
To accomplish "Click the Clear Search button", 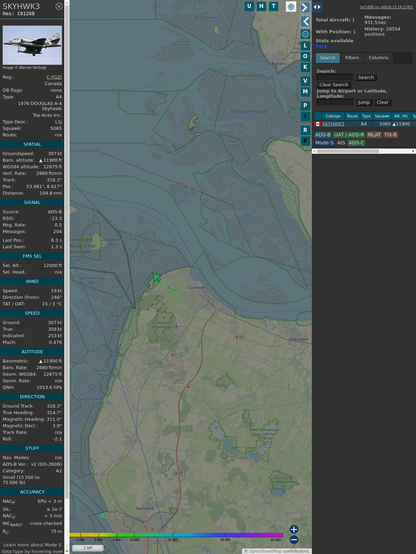I will click(x=334, y=84).
